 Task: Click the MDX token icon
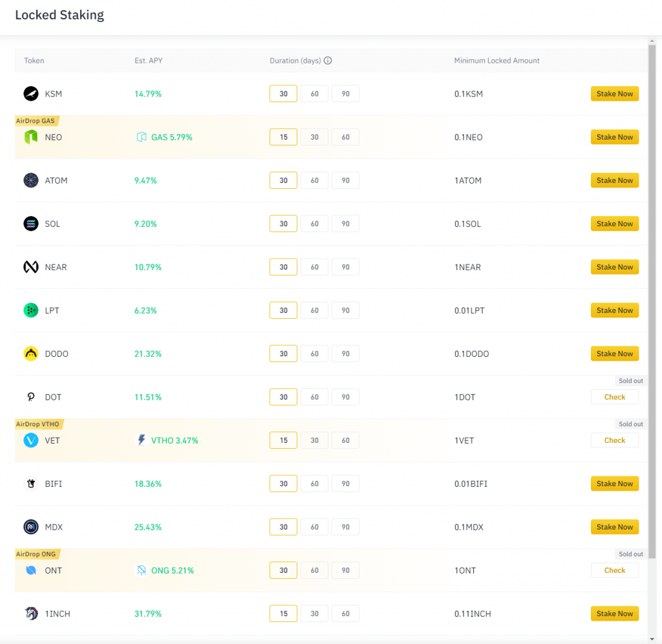click(x=31, y=527)
